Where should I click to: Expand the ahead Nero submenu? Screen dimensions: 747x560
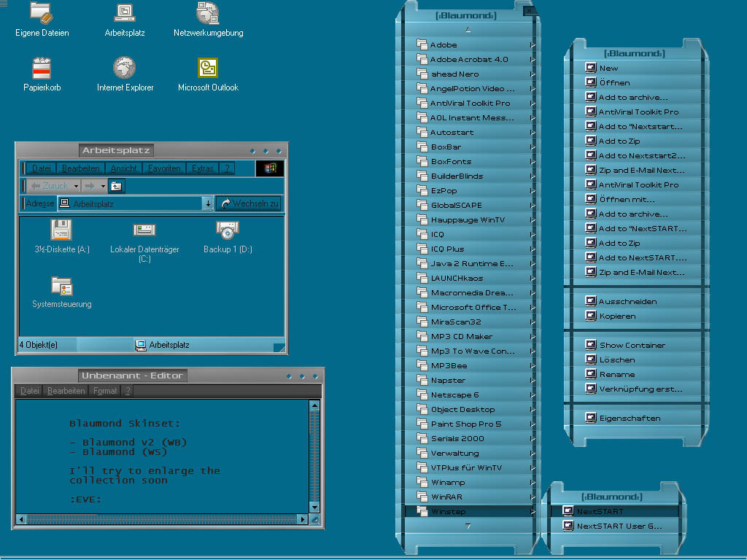point(533,74)
